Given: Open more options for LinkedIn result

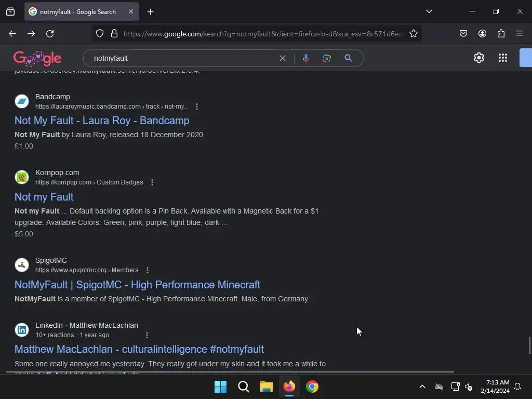Looking at the screenshot, I should pyautogui.click(x=147, y=335).
